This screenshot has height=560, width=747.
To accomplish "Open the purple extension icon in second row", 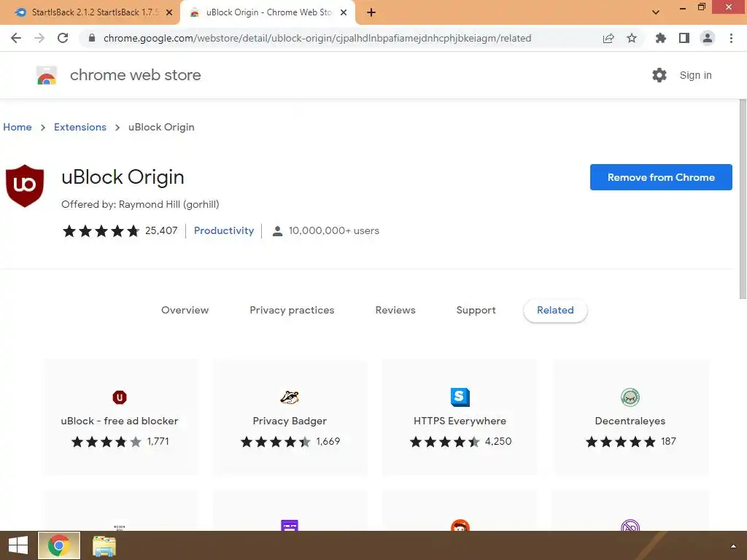I will tap(290, 525).
